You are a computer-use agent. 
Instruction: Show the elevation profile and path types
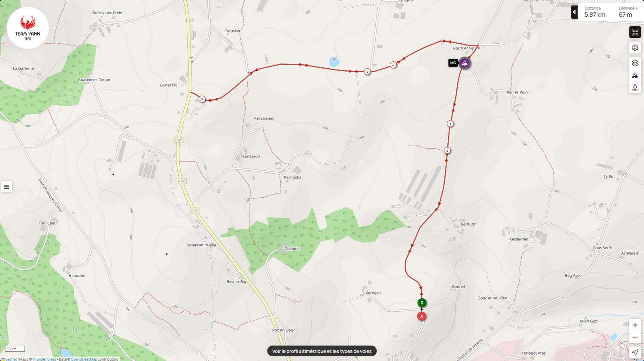[322, 351]
